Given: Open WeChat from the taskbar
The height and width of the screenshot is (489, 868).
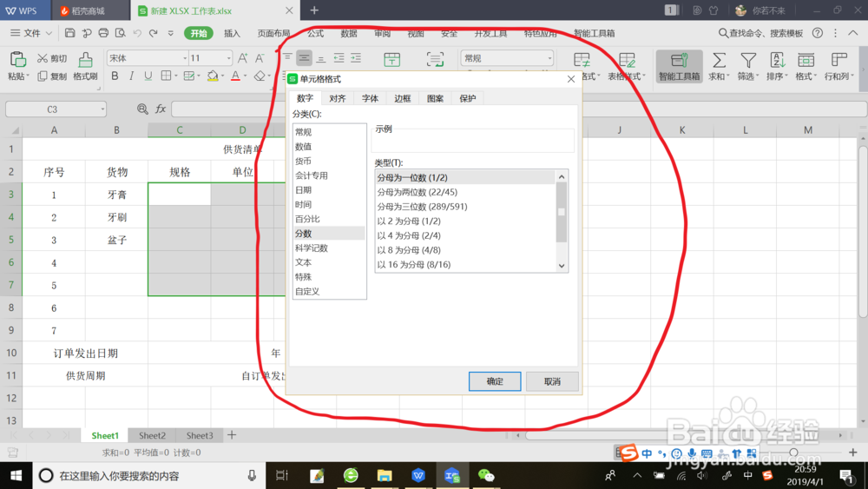Looking at the screenshot, I should click(x=485, y=476).
